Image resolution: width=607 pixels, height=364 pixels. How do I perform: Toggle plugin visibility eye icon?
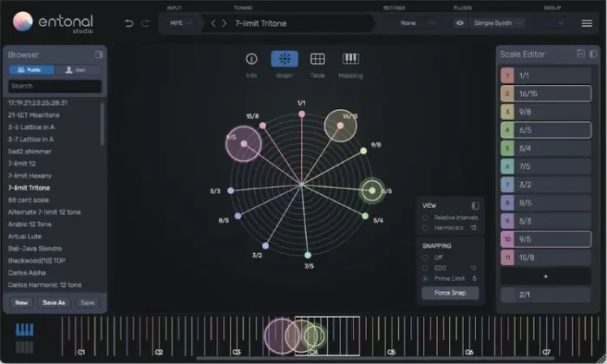(460, 23)
